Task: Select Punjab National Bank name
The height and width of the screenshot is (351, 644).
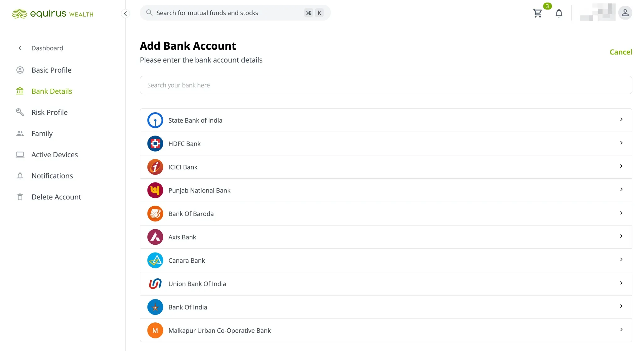Action: coord(199,191)
